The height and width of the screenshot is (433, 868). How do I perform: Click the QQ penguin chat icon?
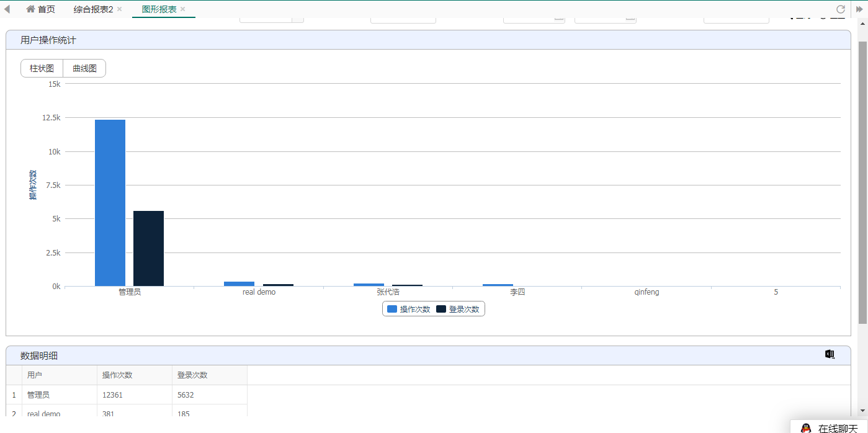(x=805, y=429)
